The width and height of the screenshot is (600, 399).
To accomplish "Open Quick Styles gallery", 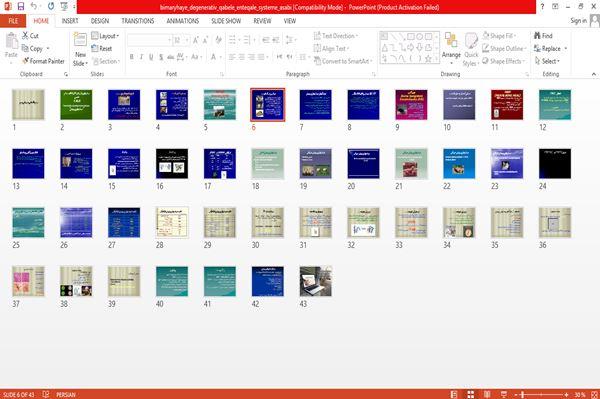I will (x=471, y=50).
